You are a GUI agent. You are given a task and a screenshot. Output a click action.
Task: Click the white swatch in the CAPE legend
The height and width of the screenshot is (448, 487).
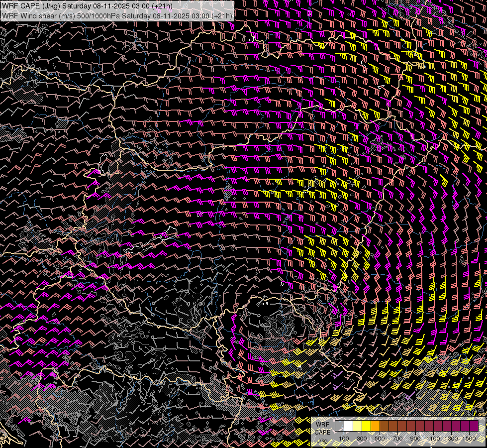pyautogui.click(x=348, y=426)
